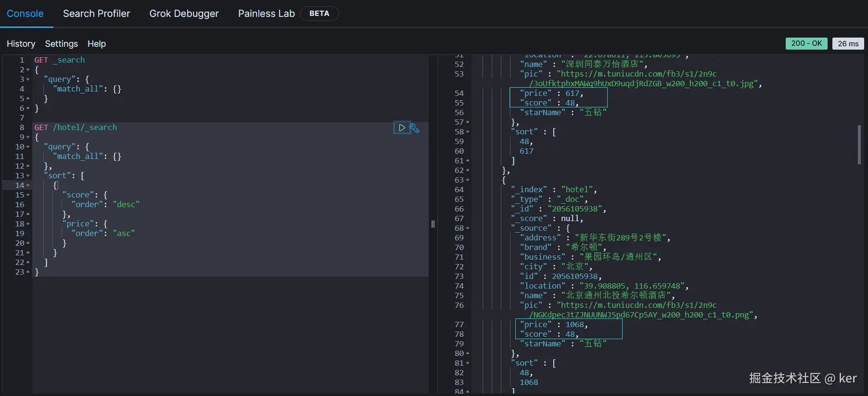
Task: Click the "asc" order value
Action: [x=124, y=234]
